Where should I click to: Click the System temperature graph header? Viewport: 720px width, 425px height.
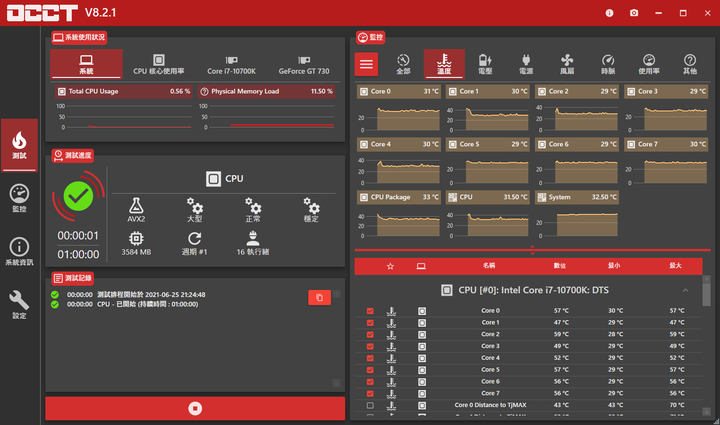(x=577, y=197)
